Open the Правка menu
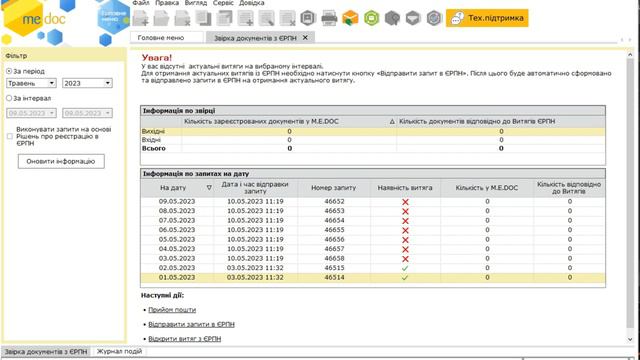Viewport: 640px width, 360px height. [x=167, y=3]
